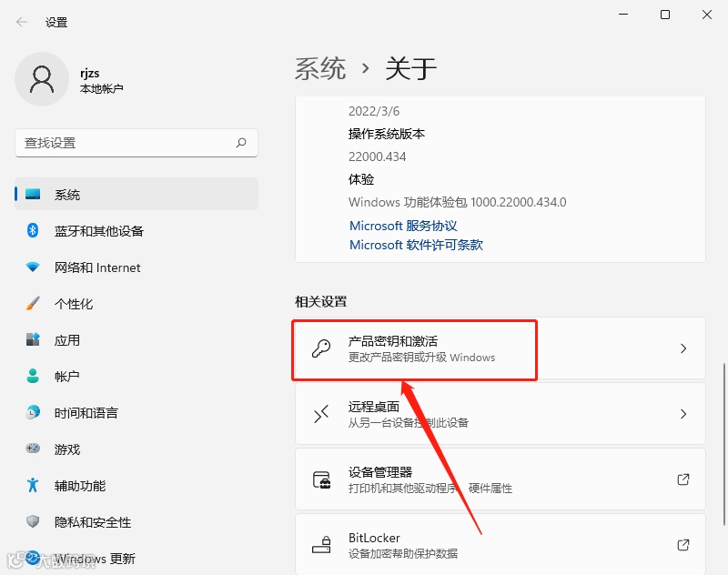Open 系统 in the sidebar menu
728x575 pixels.
(x=136, y=194)
